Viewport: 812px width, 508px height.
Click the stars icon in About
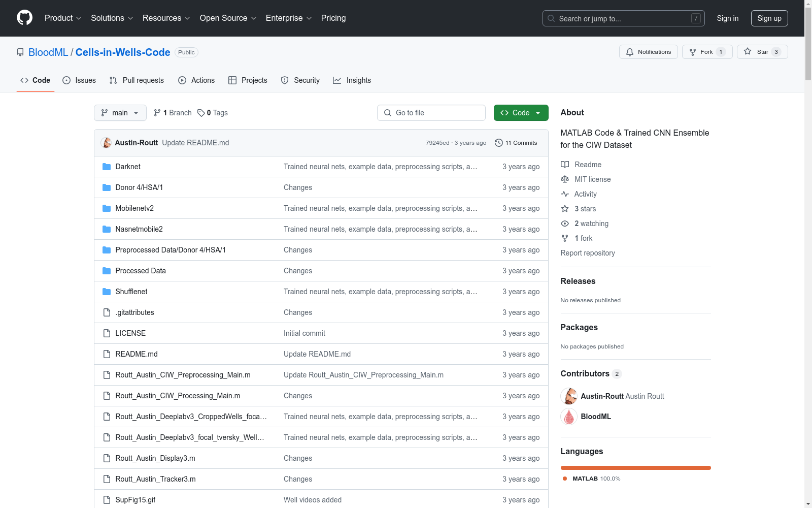(565, 209)
